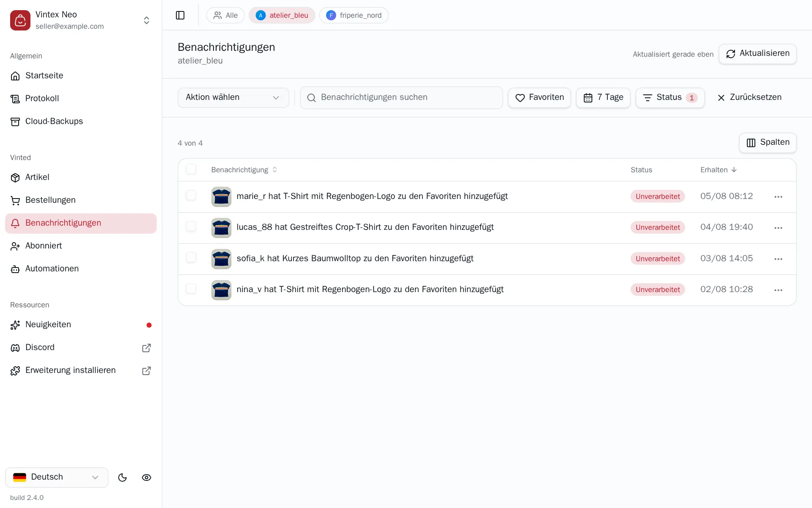
Task: Select the atelier_bleu account tab
Action: (x=282, y=15)
